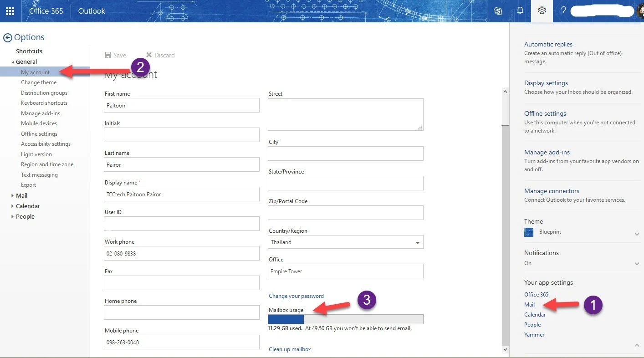Click Outlook in the top bar
Viewport: 644px width, 358px height.
coord(91,10)
